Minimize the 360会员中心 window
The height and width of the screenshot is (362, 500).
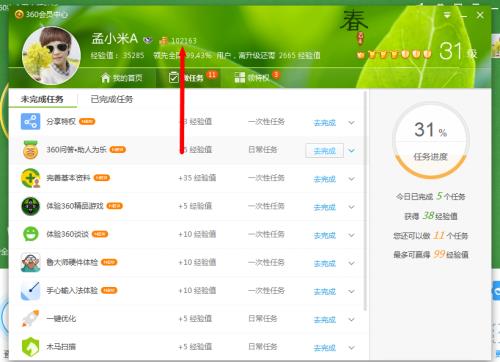(464, 15)
